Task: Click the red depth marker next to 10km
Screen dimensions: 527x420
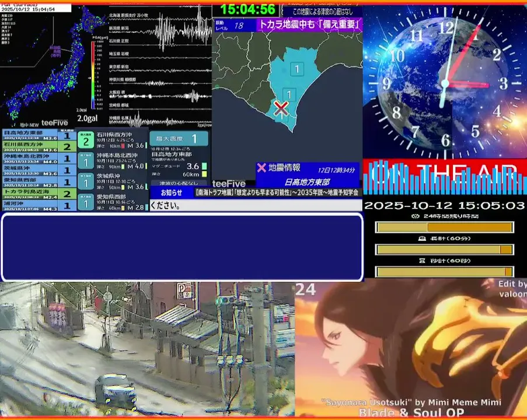Action: (x=123, y=146)
